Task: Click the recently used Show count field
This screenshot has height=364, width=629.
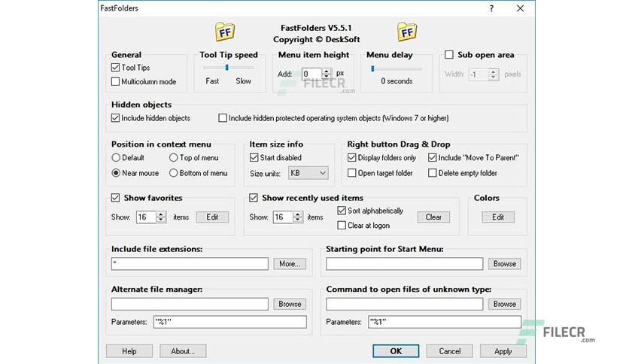Action: click(x=283, y=217)
